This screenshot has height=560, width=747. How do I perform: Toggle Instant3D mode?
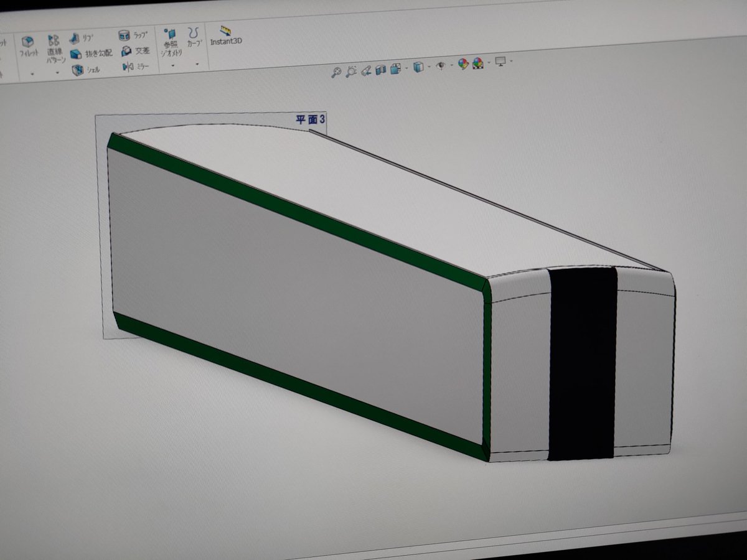point(225,35)
